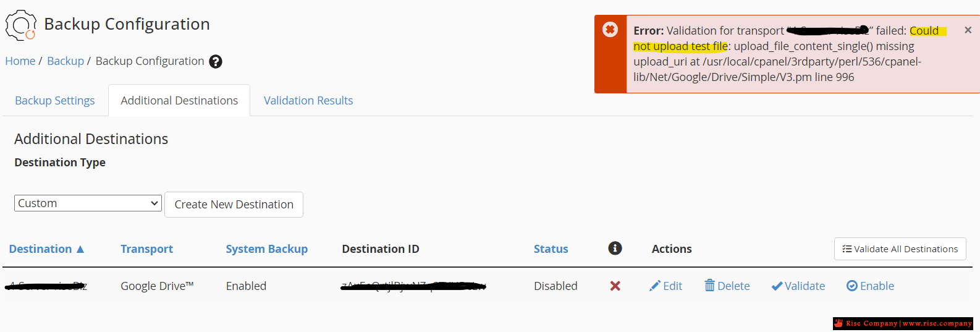Click the red X status icon
Viewport: 980px width, 332px height.
615,286
